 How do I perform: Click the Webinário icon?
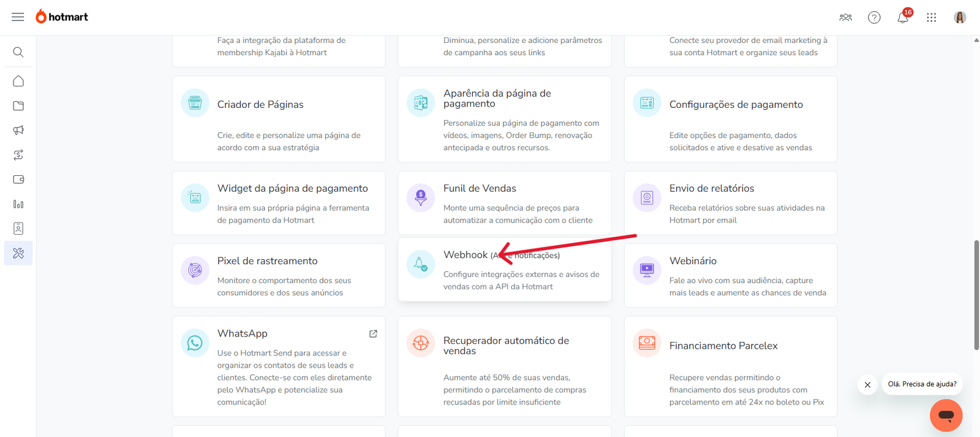[x=647, y=270]
